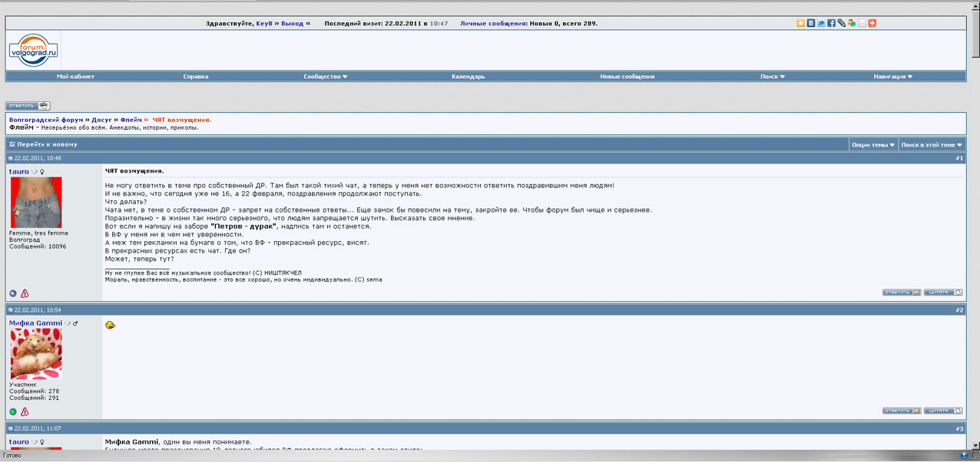Open Мой кабинет in the navigation bar
980x462 pixels.
pos(75,77)
